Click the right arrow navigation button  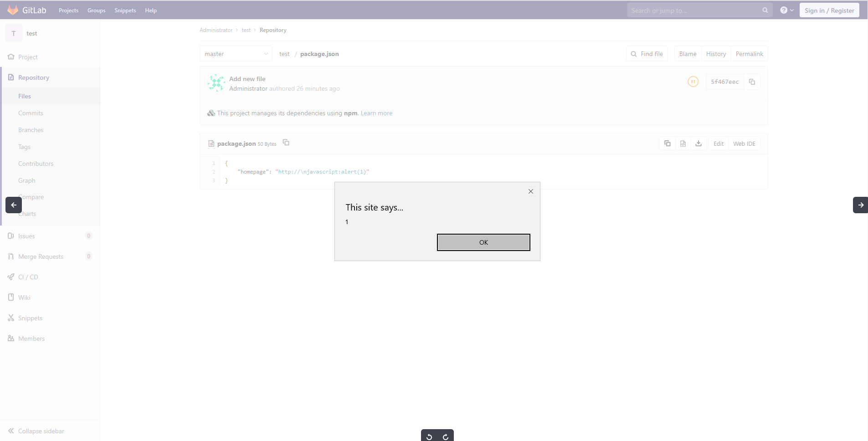coord(860,205)
